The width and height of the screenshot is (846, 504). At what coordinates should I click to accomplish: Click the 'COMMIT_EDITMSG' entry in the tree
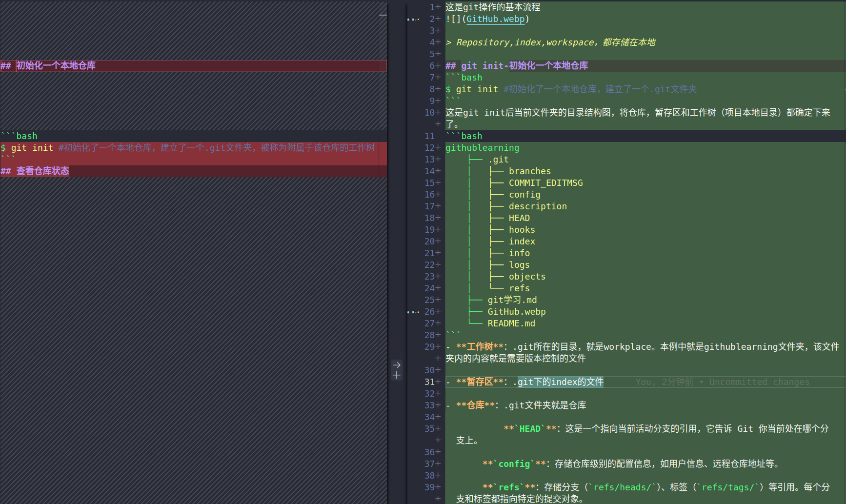tap(545, 183)
